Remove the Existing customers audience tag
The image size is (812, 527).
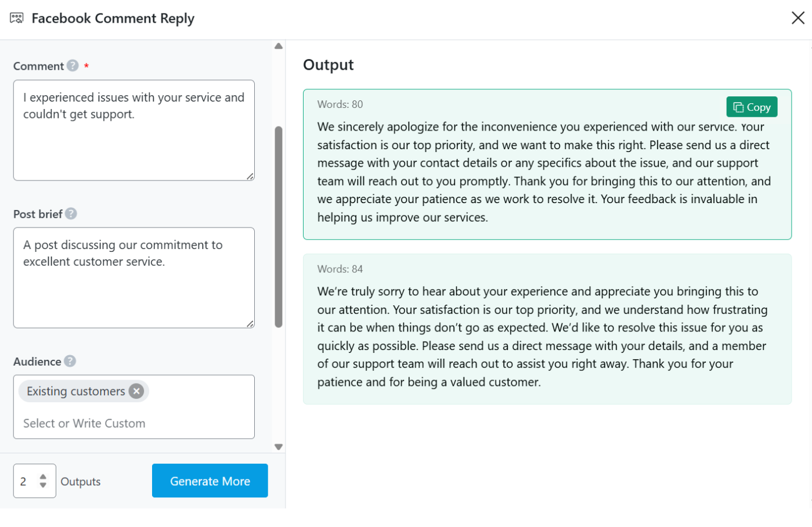tap(136, 391)
